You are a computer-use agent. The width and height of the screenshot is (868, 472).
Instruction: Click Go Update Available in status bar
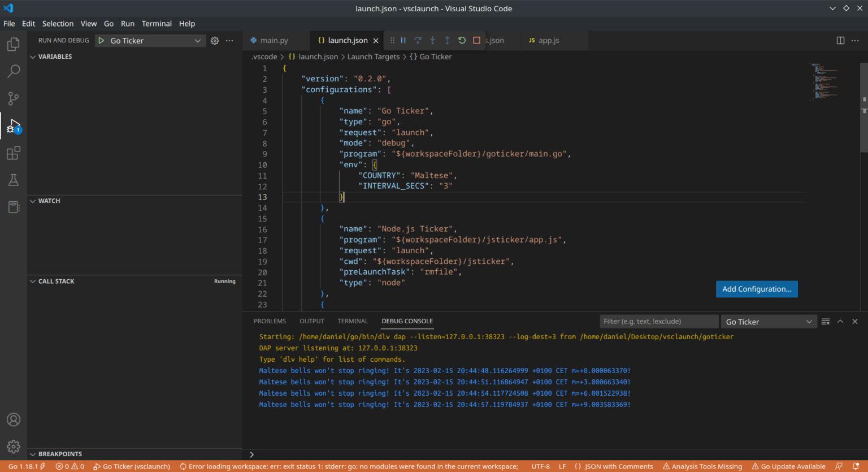(x=789, y=466)
